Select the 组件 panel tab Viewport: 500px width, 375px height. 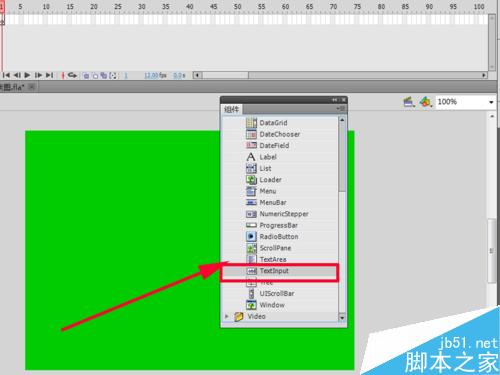point(232,109)
